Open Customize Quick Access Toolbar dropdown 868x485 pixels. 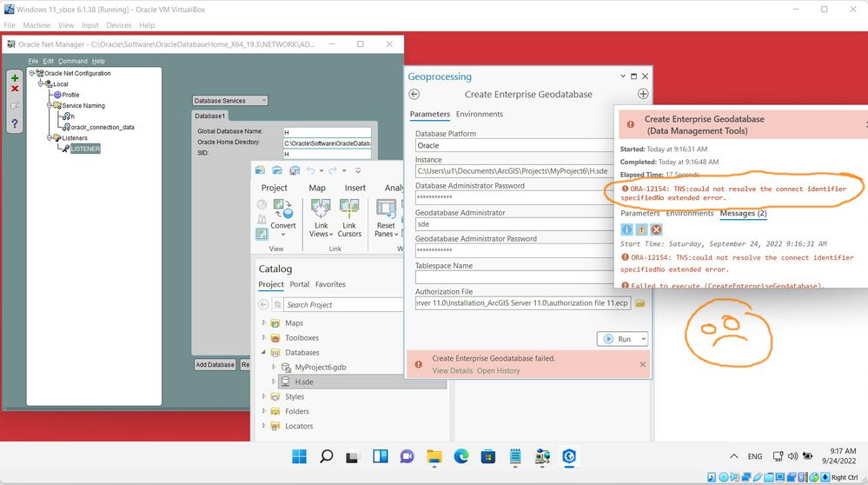(x=358, y=170)
